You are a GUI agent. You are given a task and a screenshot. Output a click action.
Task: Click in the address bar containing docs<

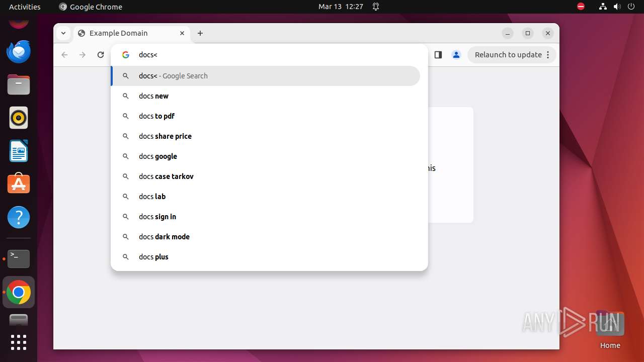pyautogui.click(x=269, y=55)
